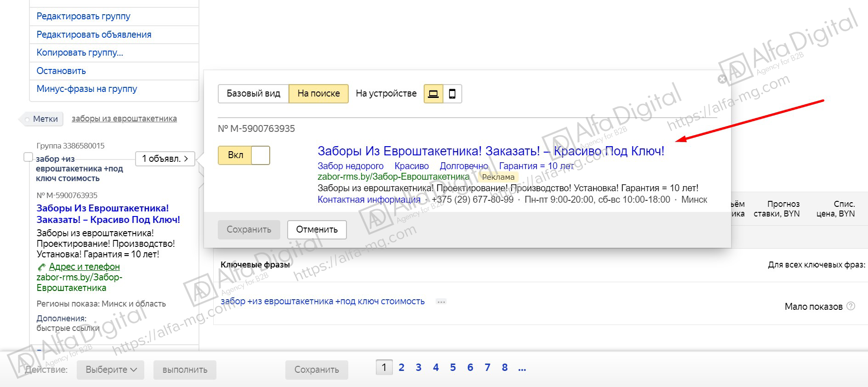Show more pages via the pagination ellipsis
This screenshot has width=868, height=387.
(522, 368)
